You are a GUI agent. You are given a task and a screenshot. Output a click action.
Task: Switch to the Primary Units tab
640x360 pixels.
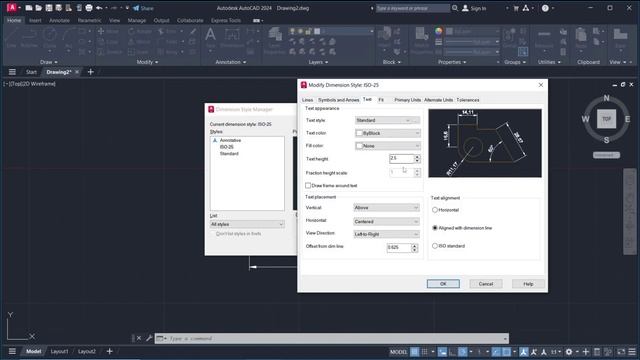(407, 100)
